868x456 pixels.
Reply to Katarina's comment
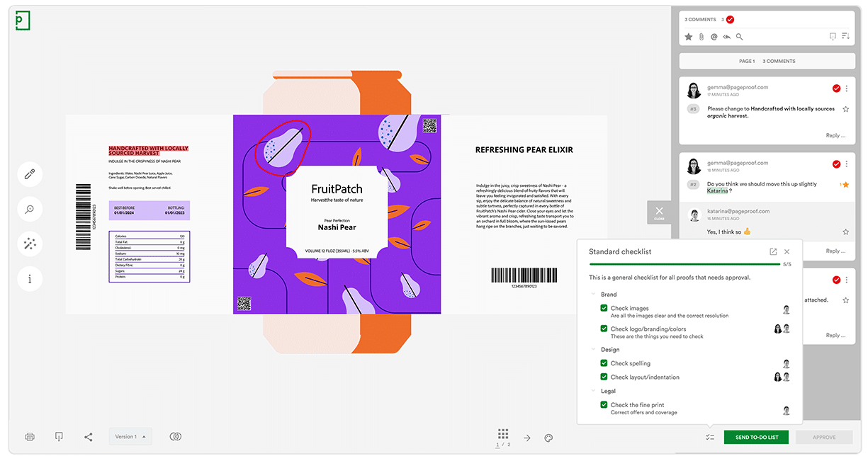(x=835, y=251)
